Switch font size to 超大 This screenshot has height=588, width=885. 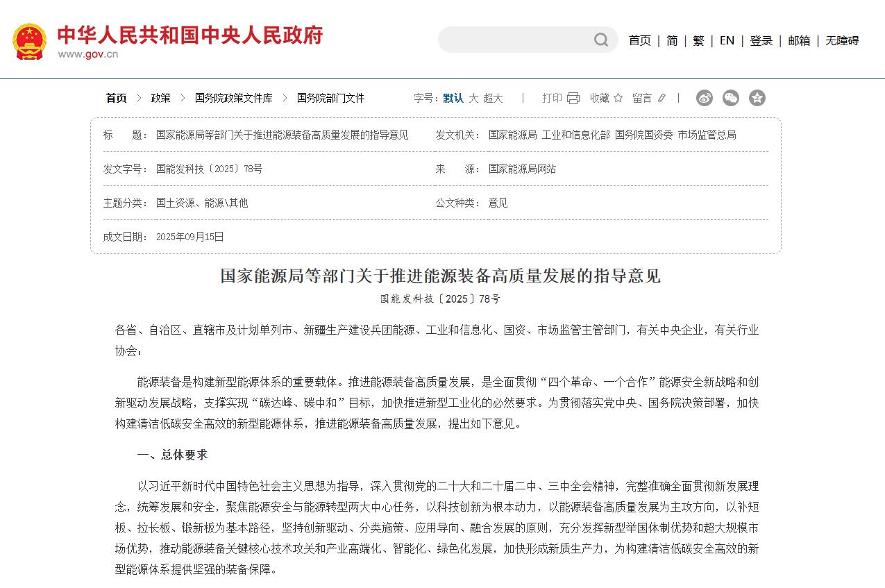click(x=493, y=98)
